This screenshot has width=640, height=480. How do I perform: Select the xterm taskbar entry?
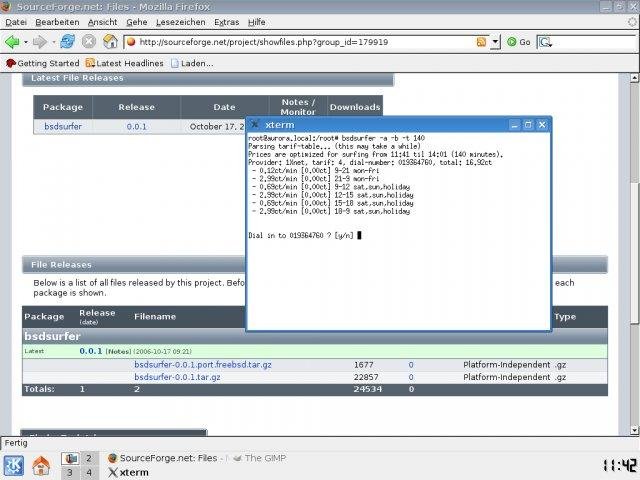tap(129, 472)
